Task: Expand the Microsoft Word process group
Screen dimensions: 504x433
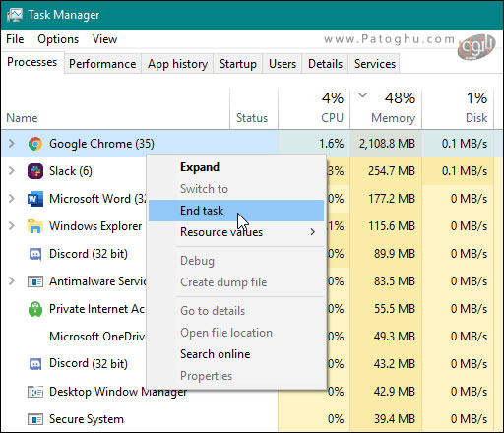Action: click(12, 199)
